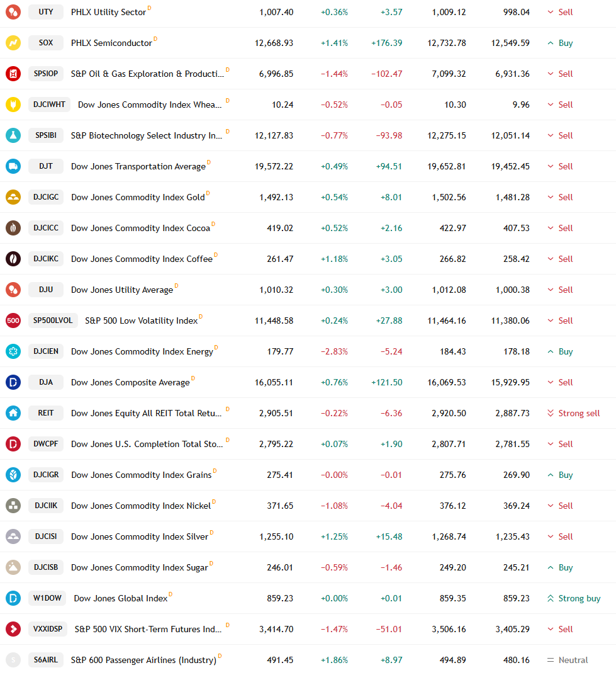
Task: Click the biotechnology flask icon for SPSIBI
Action: pos(13,135)
